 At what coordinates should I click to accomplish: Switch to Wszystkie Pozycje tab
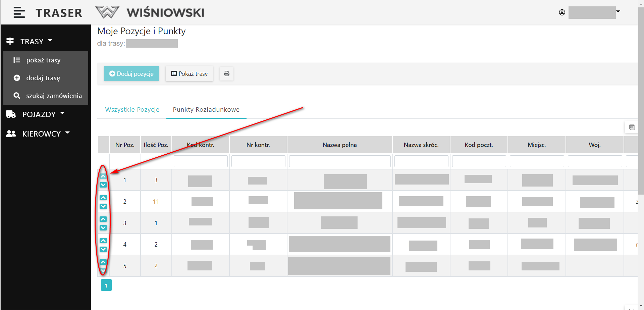coord(132,110)
